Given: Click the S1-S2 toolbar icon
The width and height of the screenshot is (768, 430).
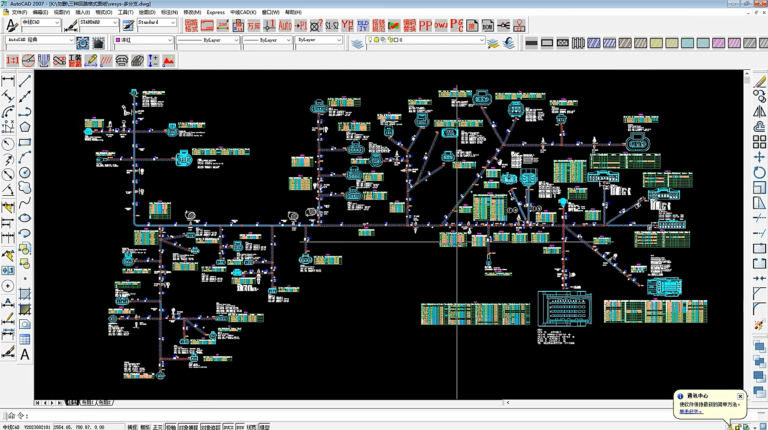Looking at the screenshot, I should coord(332,25).
